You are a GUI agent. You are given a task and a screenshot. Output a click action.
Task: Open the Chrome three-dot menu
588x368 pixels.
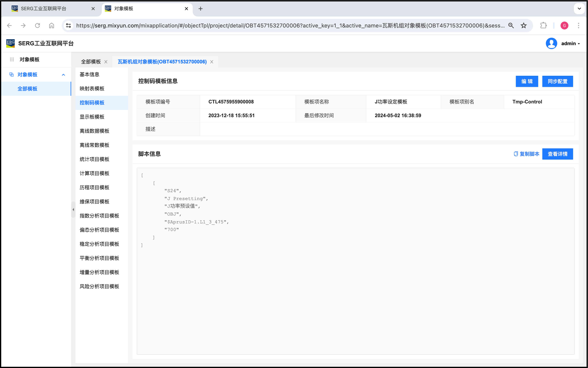(x=579, y=26)
